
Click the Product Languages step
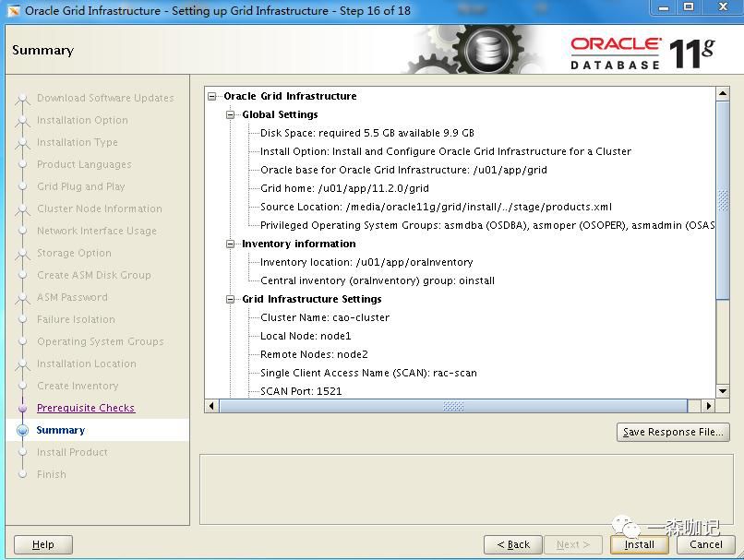point(84,164)
